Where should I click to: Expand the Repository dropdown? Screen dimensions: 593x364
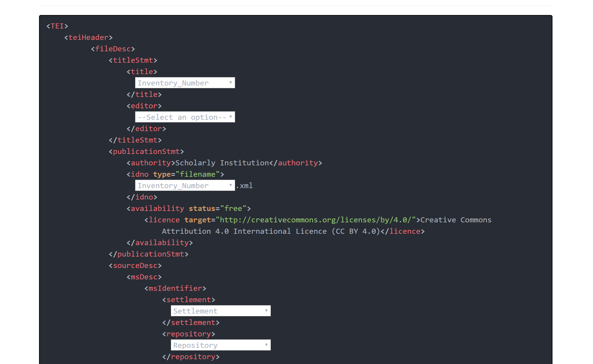(x=220, y=345)
